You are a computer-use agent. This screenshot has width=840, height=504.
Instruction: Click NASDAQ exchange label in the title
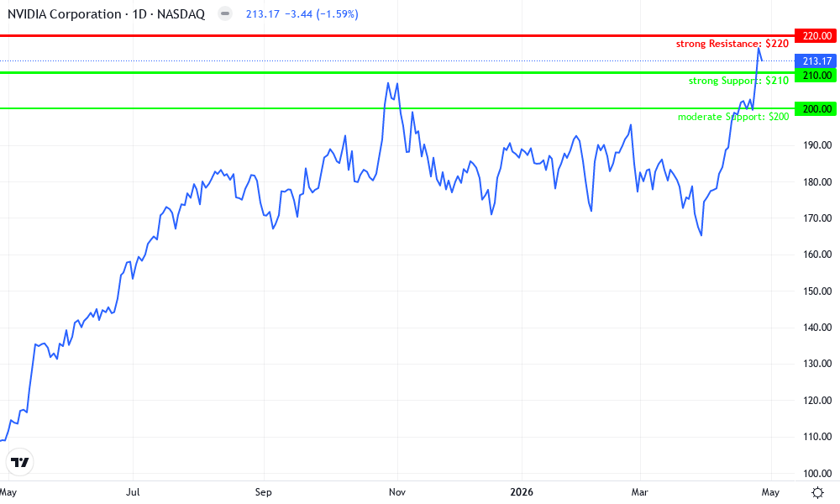coord(181,13)
